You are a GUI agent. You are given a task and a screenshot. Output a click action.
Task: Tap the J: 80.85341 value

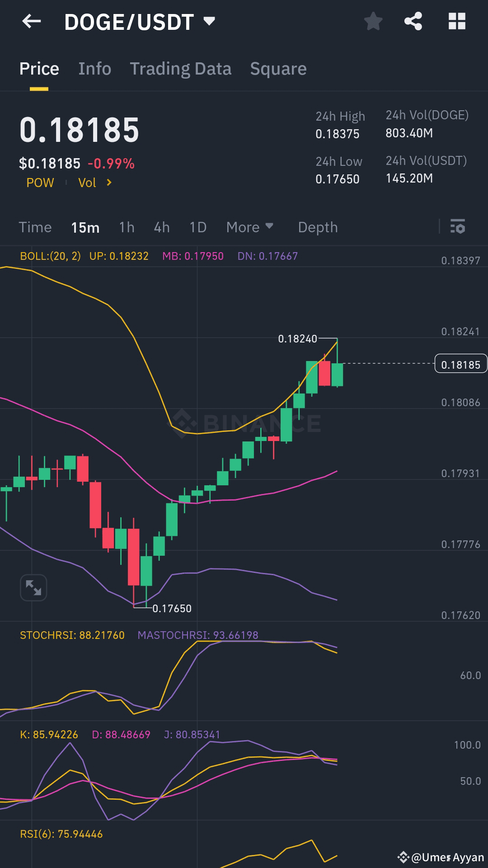point(192,735)
